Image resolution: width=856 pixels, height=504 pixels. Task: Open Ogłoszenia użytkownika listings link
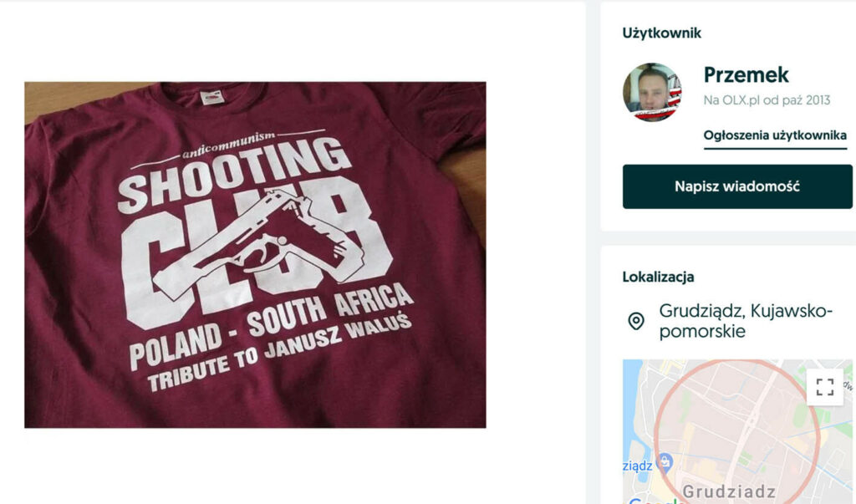[775, 135]
